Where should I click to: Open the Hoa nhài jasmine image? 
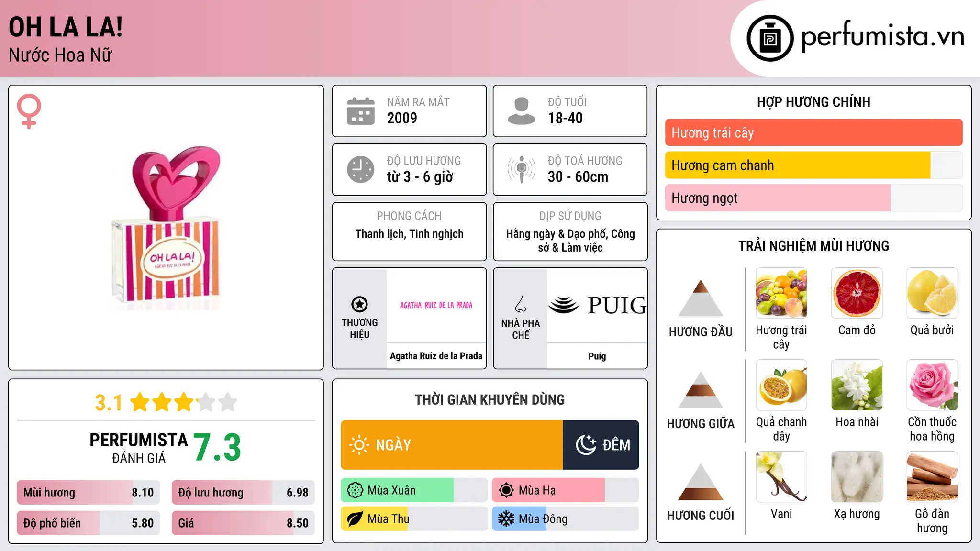pyautogui.click(x=857, y=385)
